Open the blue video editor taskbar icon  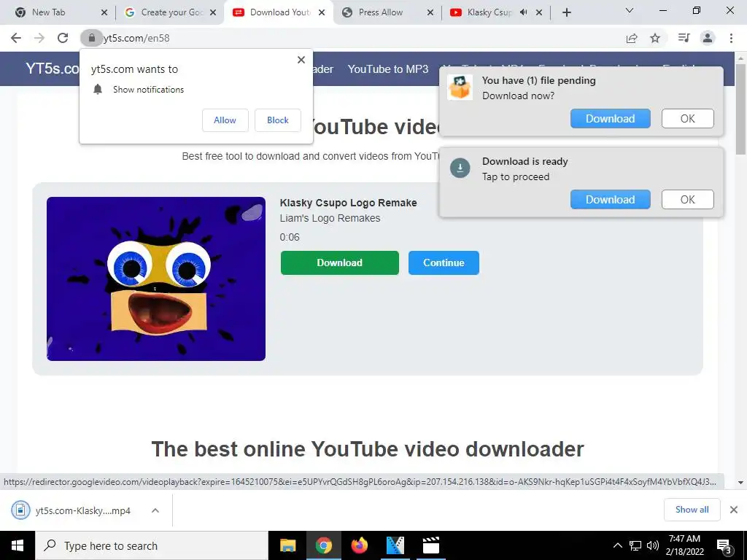point(395,545)
